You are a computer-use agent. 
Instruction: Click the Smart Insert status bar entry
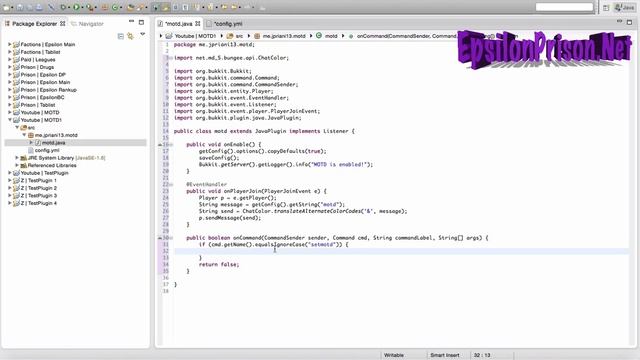(444, 355)
